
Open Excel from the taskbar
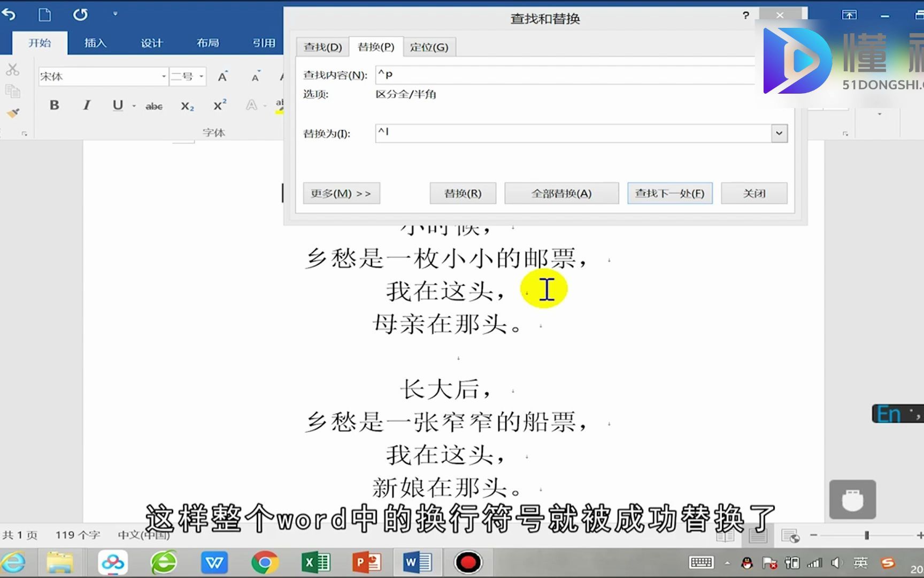(315, 562)
